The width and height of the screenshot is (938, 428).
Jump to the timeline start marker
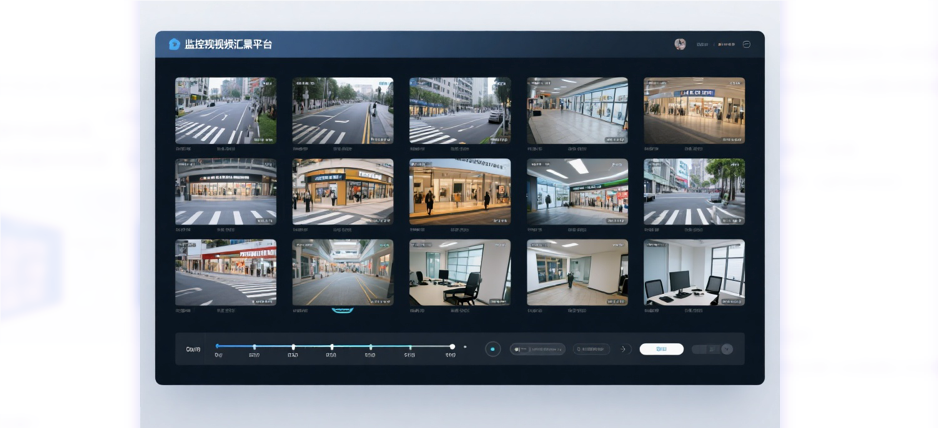(x=217, y=347)
